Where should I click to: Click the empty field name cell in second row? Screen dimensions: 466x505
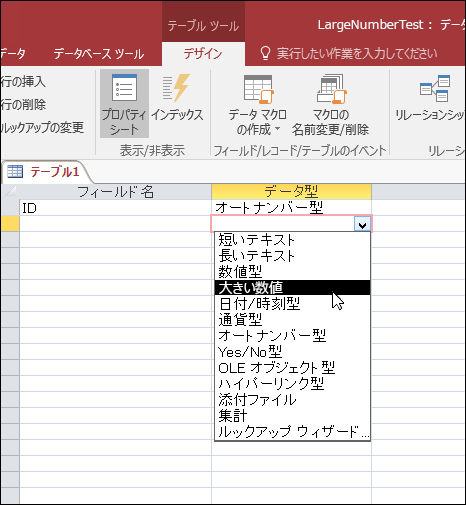pyautogui.click(x=115, y=224)
